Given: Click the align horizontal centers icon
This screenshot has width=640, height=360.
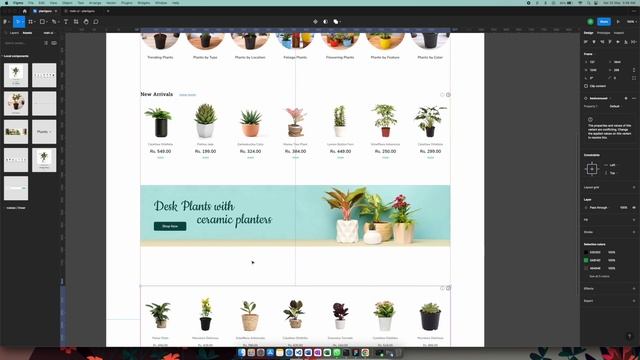Looking at the screenshot, I should [594, 42].
